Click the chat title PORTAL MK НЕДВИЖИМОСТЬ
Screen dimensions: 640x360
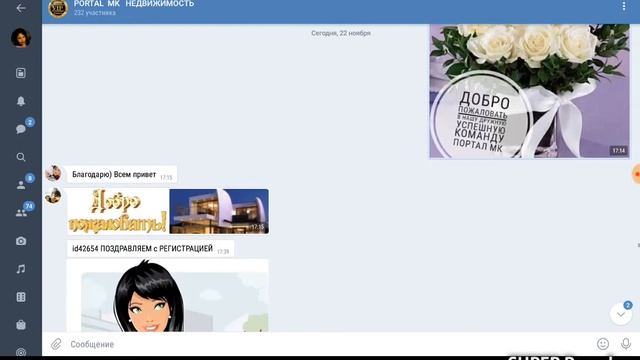134,4
